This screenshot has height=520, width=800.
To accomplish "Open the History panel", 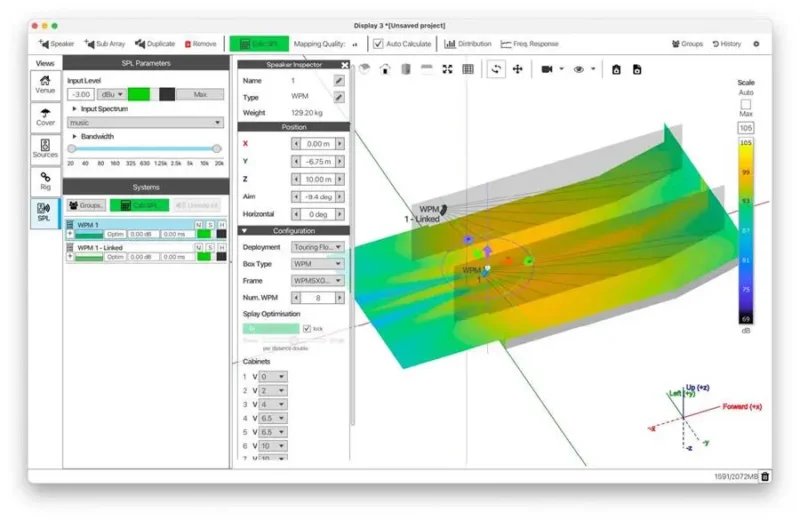I will [x=727, y=44].
